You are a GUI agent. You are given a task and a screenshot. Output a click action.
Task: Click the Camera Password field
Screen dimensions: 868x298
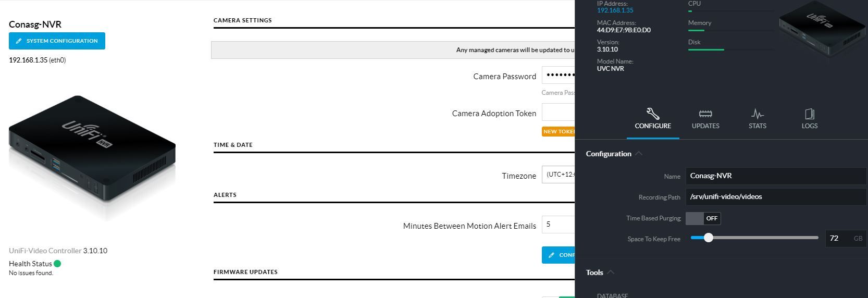pyautogui.click(x=558, y=75)
